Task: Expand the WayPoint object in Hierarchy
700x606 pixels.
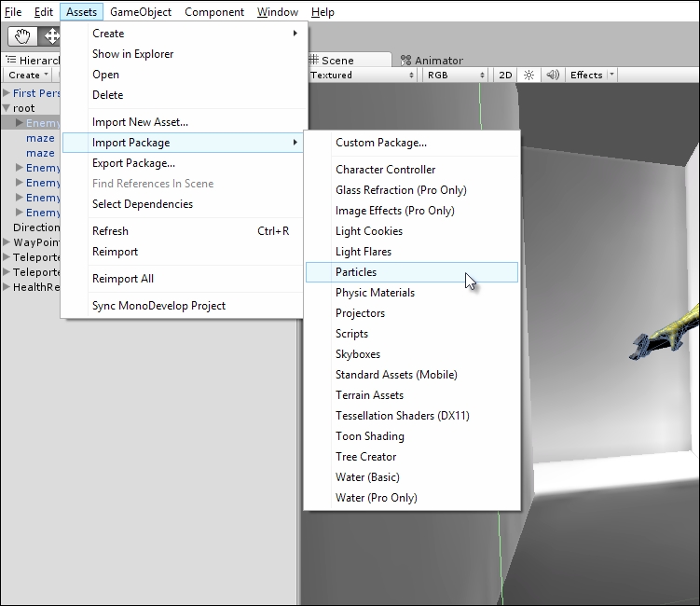Action: coord(7,242)
